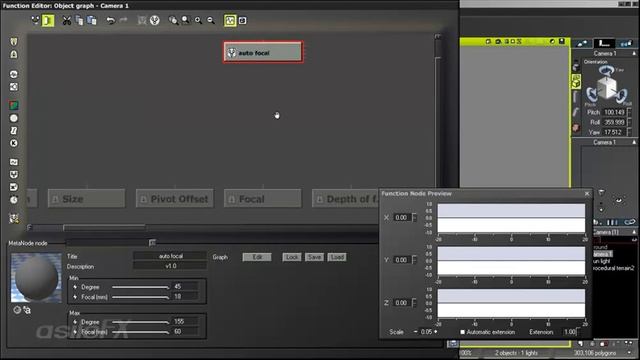Click the handle beside X 0.00 value
This screenshot has width=640, height=360.
tap(414, 218)
